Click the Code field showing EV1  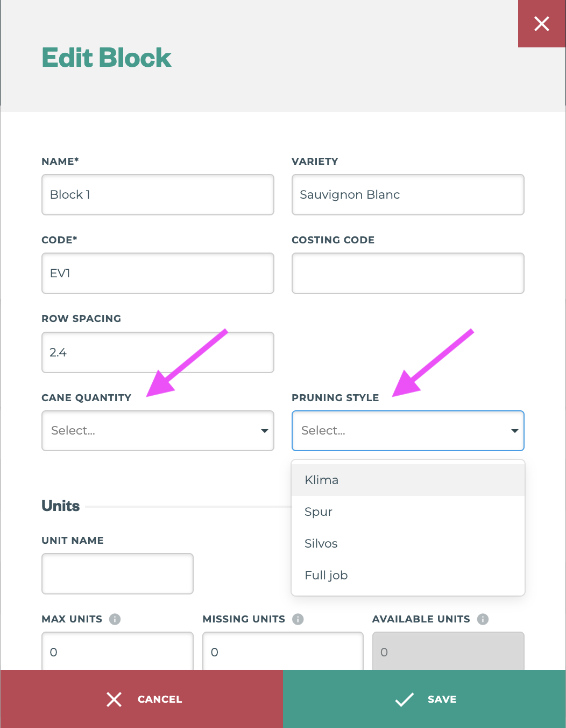(158, 273)
